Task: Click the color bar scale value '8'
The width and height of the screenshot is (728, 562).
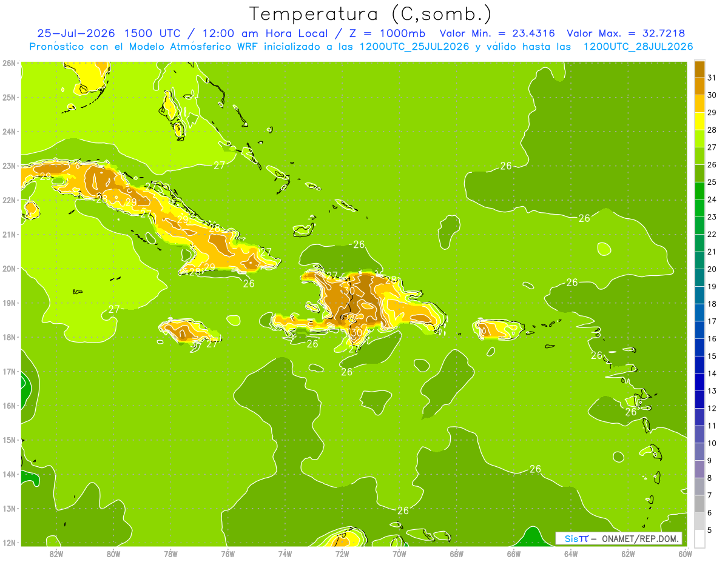Action: point(710,478)
